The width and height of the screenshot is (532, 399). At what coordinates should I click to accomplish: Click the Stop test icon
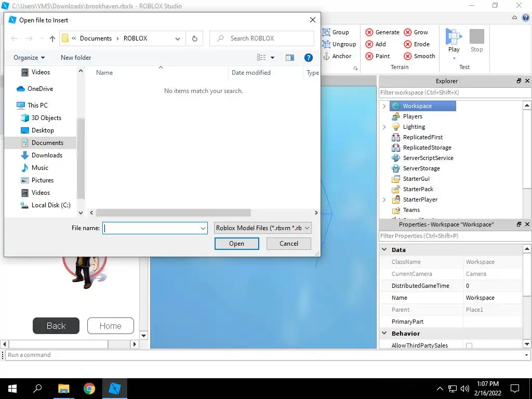(x=477, y=36)
